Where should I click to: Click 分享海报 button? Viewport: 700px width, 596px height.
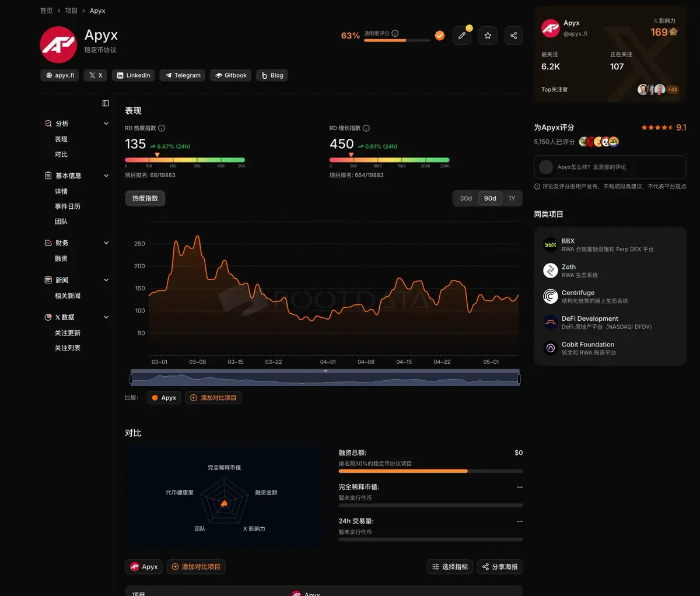500,567
